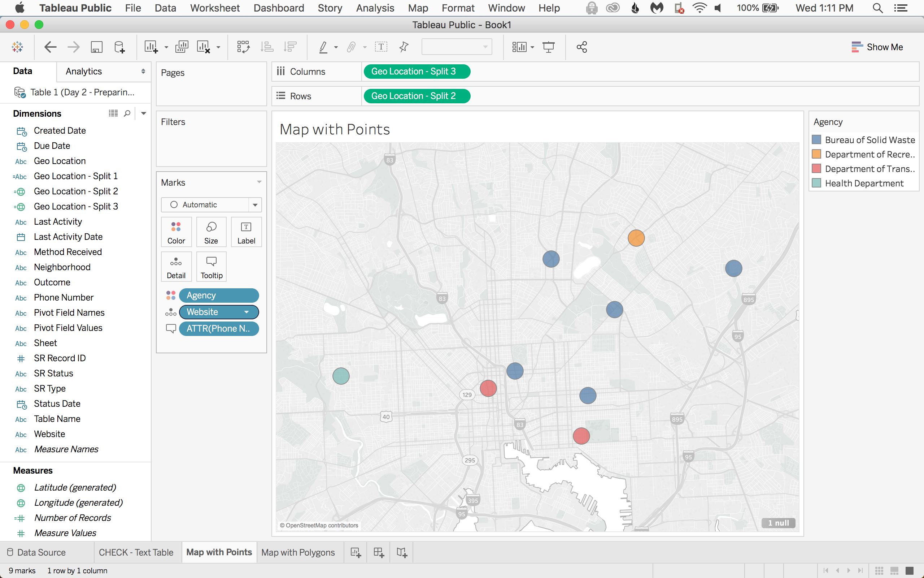The height and width of the screenshot is (578, 924).
Task: Click the Undo back arrow
Action: pos(51,47)
